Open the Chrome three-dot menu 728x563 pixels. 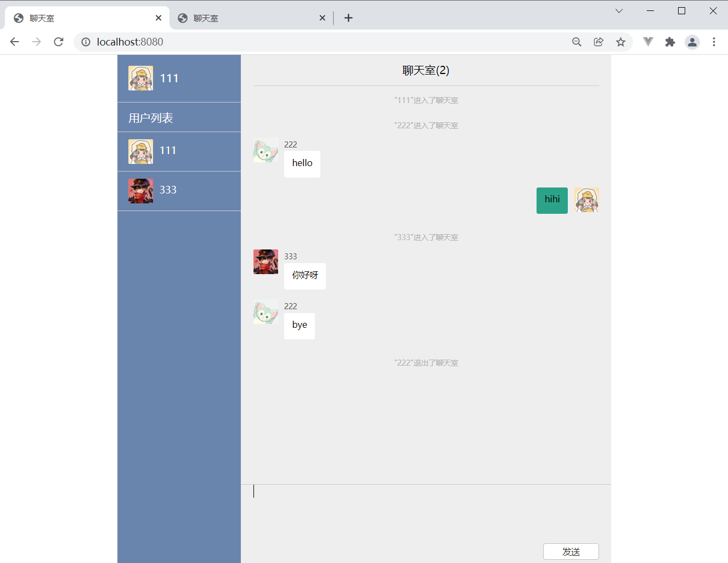tap(714, 42)
